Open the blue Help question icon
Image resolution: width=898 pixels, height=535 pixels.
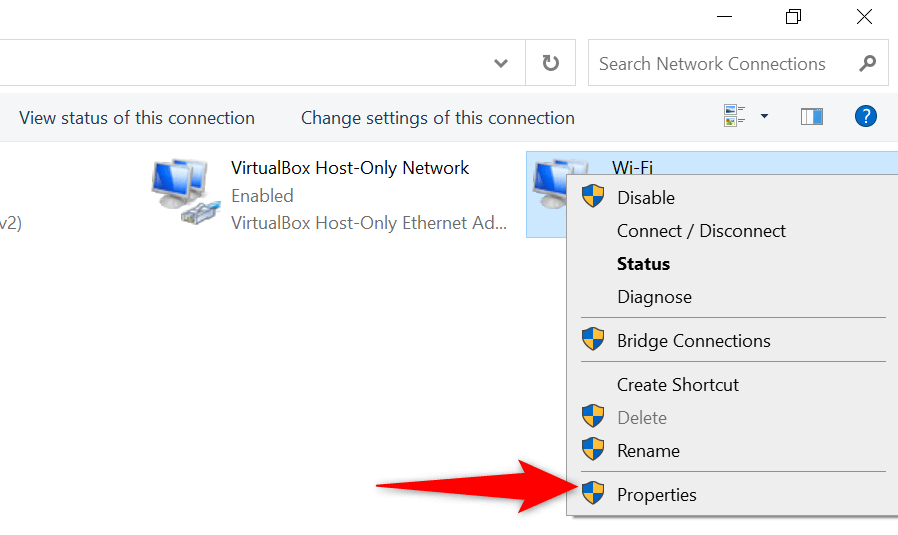[x=865, y=117]
